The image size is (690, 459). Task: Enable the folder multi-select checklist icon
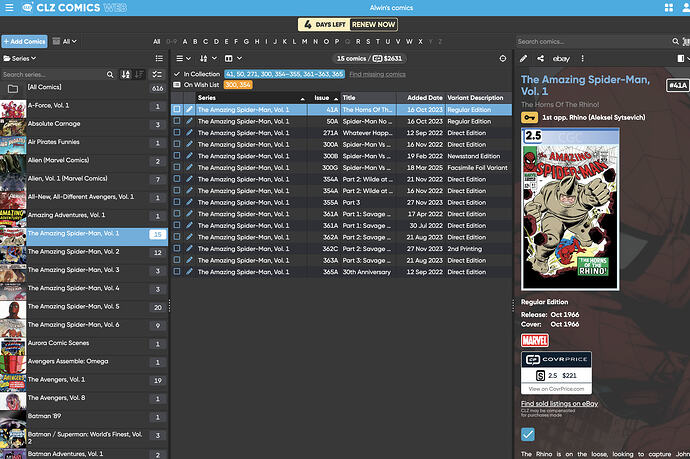(x=157, y=74)
